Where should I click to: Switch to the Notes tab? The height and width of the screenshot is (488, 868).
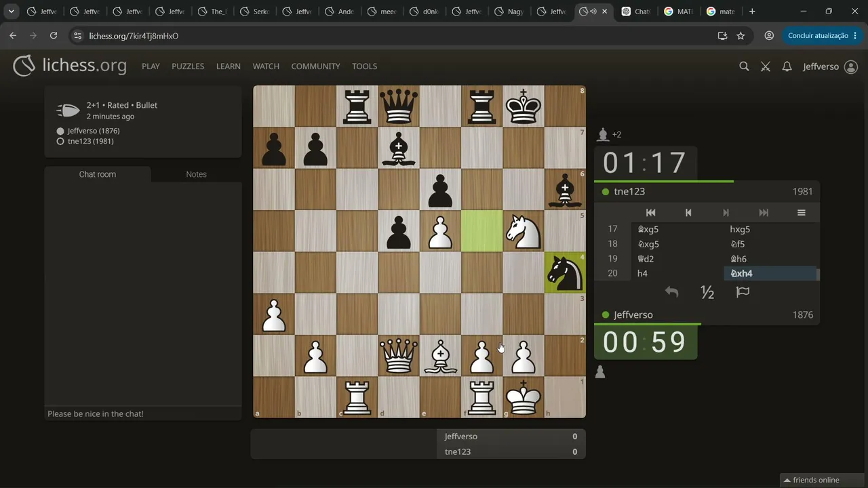point(196,174)
